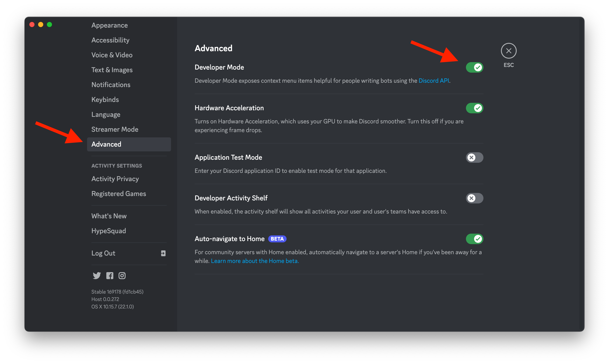Image resolution: width=609 pixels, height=364 pixels.
Task: Open the Appearance settings page
Action: (x=109, y=25)
